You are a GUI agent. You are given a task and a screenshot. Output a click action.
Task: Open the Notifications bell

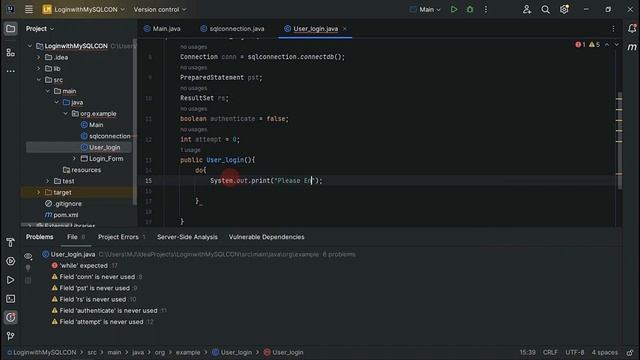tap(632, 28)
